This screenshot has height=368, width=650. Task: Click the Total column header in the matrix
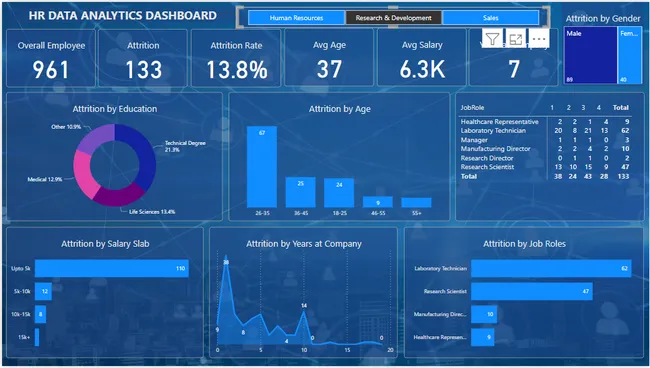(621, 107)
